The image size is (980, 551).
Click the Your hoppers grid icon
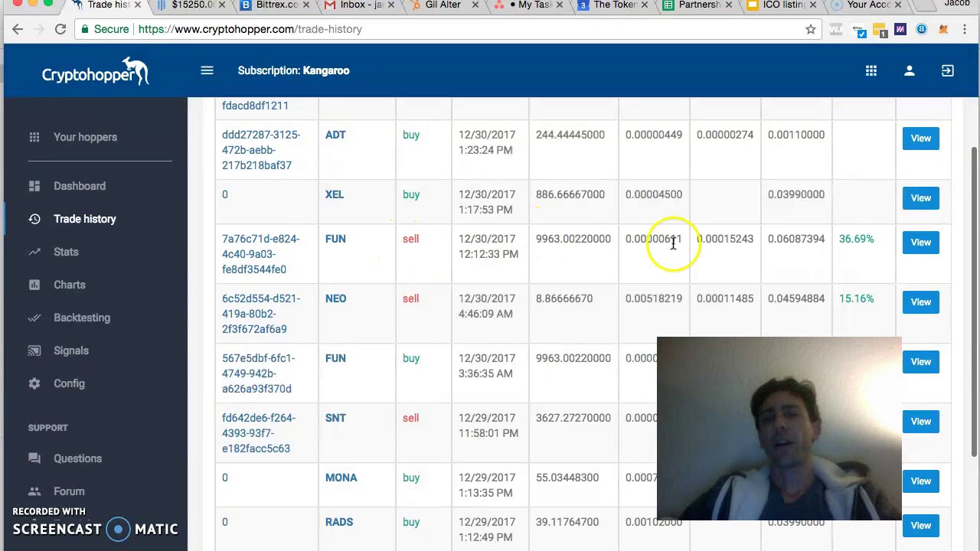click(34, 137)
